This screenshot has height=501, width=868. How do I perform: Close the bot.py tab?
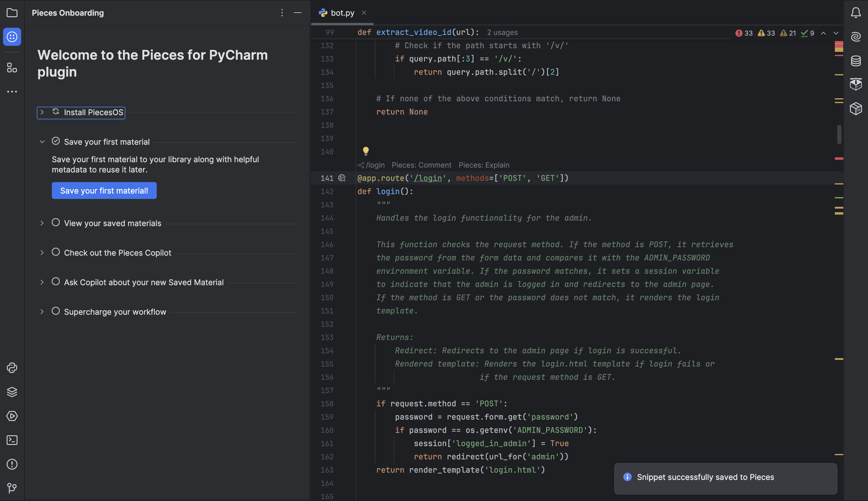[364, 13]
